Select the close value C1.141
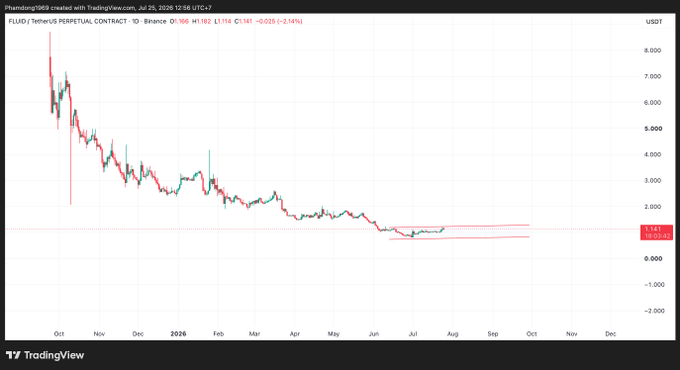 coord(243,21)
